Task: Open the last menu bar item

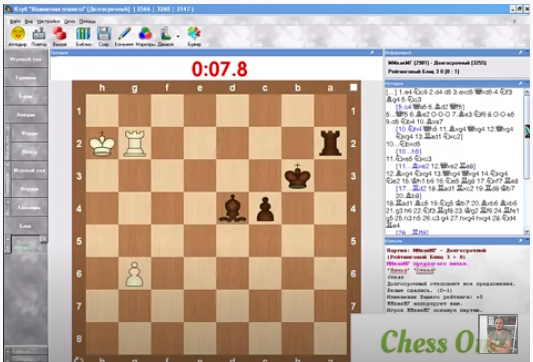Action: 87,21
